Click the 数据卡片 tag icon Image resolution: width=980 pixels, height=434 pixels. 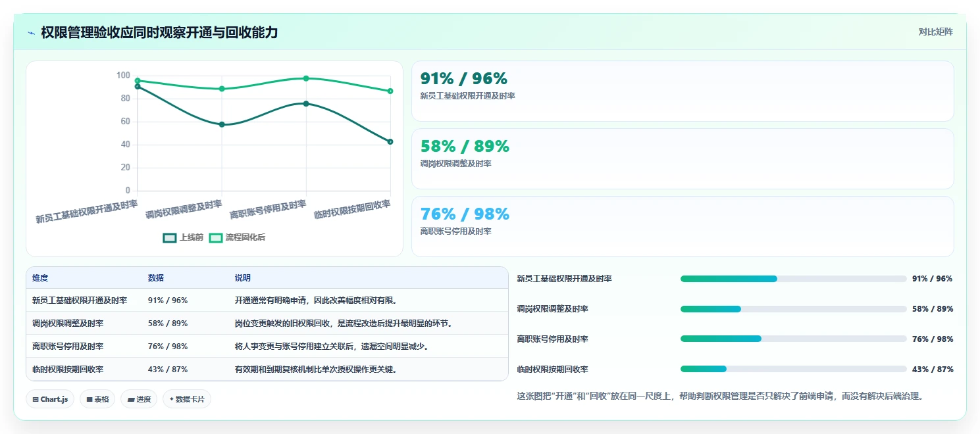172,399
